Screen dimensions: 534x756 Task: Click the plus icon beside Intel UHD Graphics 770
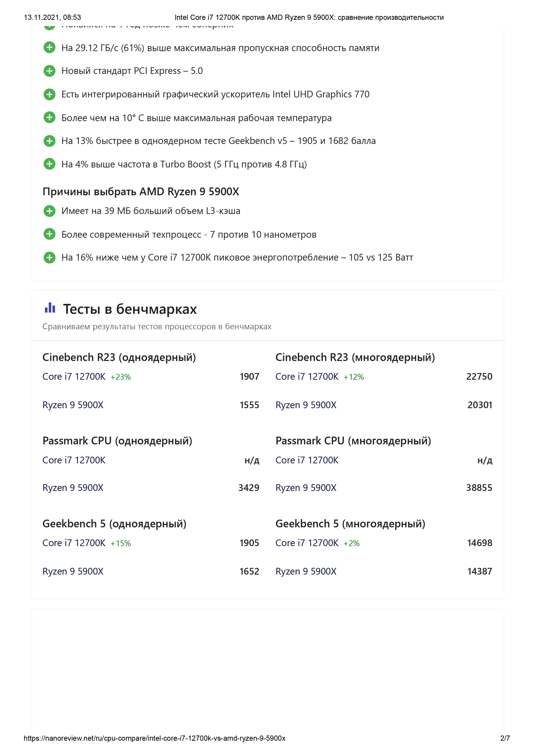[x=49, y=94]
